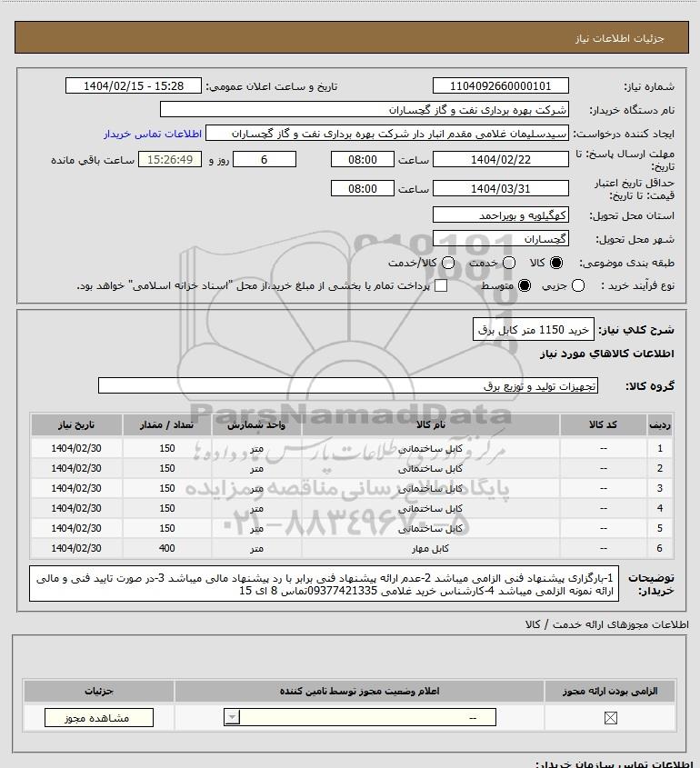700x768 pixels.
Task: Click quantity 150 in row 1
Action: [x=167, y=448]
